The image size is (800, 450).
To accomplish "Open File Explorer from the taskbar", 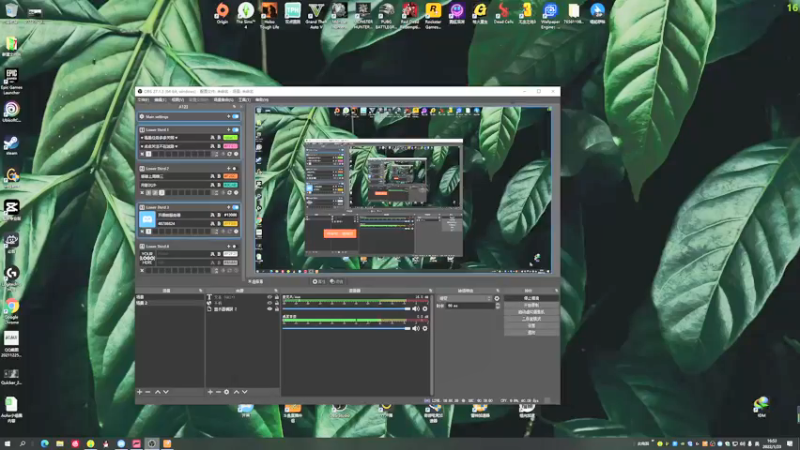I will coord(60,443).
